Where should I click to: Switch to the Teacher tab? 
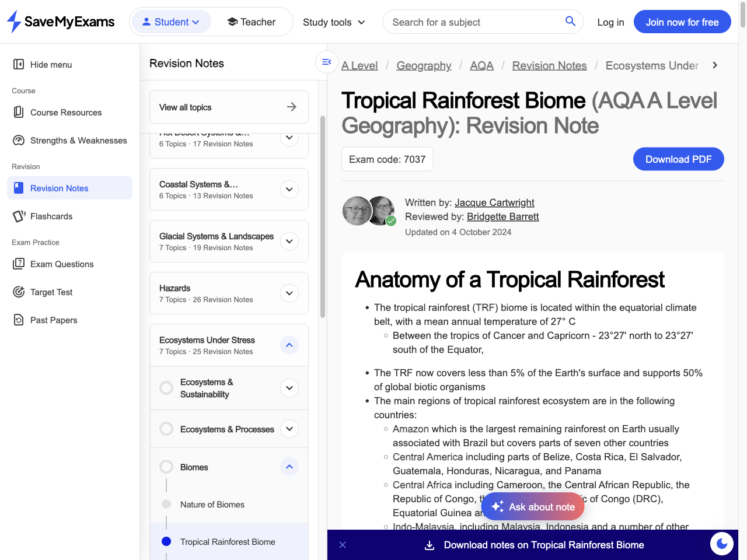(x=251, y=22)
